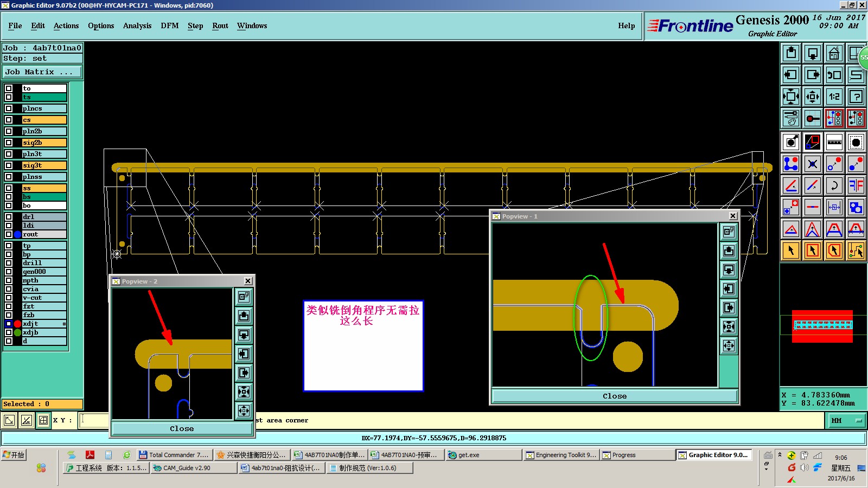This screenshot has width=868, height=488.
Task: Click the Windows Start button
Action: (x=14, y=455)
